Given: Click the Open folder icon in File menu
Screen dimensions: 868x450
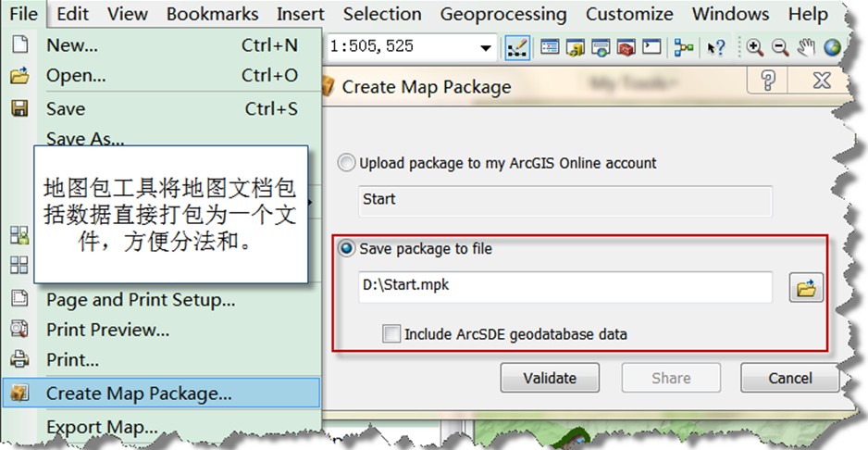Looking at the screenshot, I should click(20, 75).
